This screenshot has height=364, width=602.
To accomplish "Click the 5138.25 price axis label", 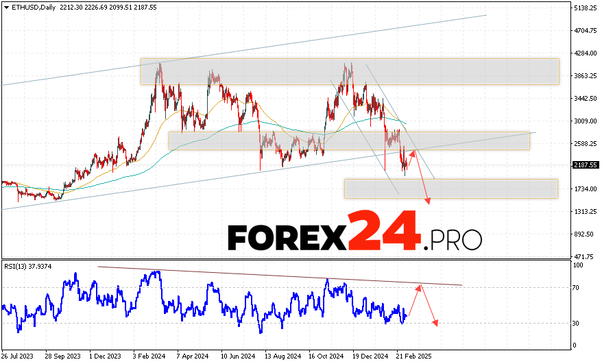I will (x=586, y=8).
